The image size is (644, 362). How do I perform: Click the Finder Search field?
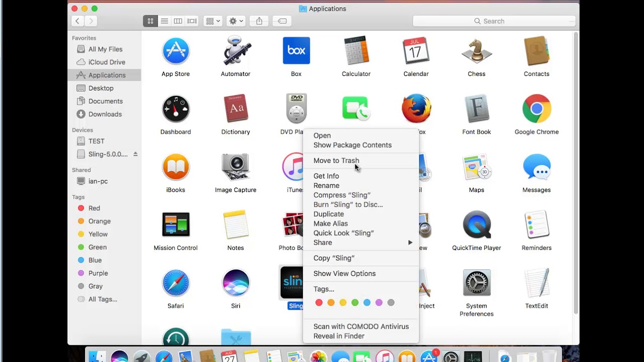click(x=494, y=21)
